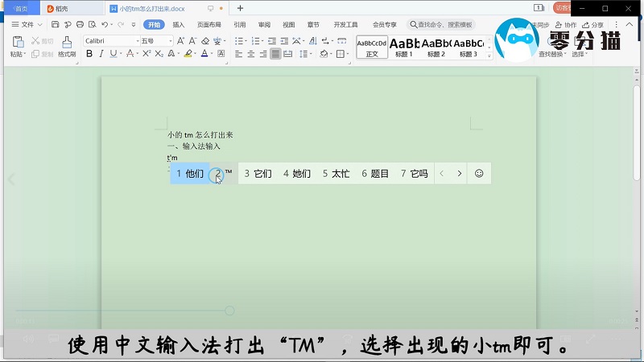644x362 pixels.
Task: Click the Character Border boxed-A icon
Action: point(221,53)
